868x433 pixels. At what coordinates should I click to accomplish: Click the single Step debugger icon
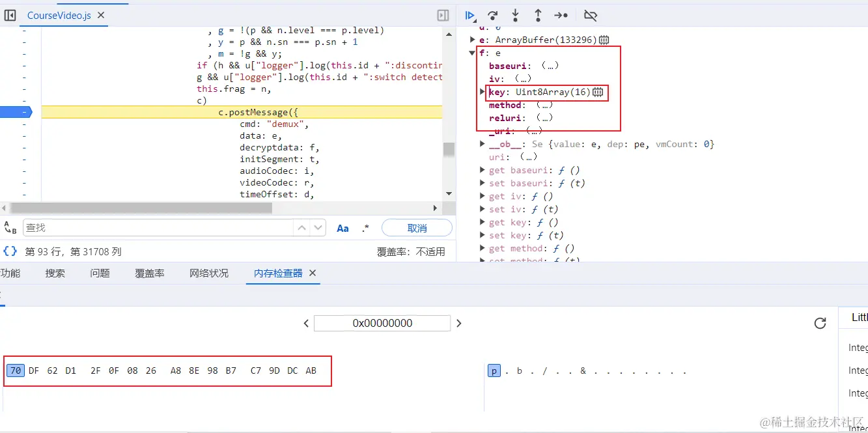click(x=561, y=15)
